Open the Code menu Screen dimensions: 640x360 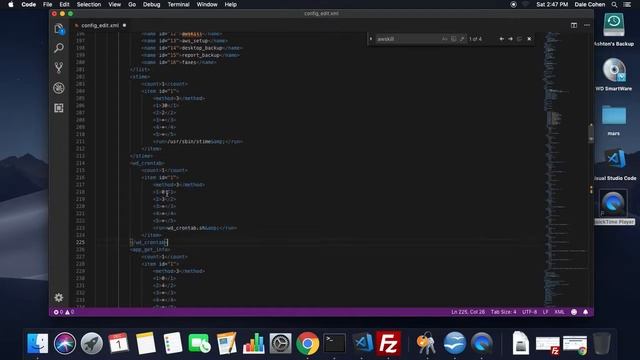pyautogui.click(x=29, y=4)
